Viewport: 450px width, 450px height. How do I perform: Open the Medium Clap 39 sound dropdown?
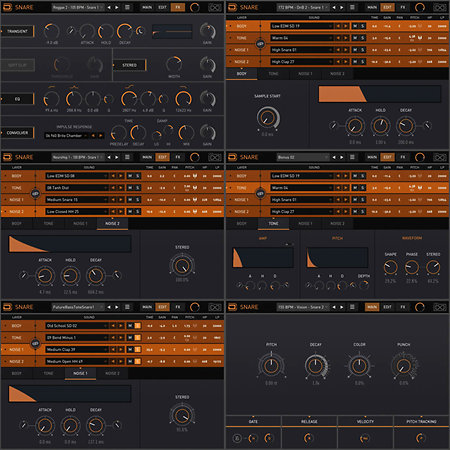pos(77,350)
